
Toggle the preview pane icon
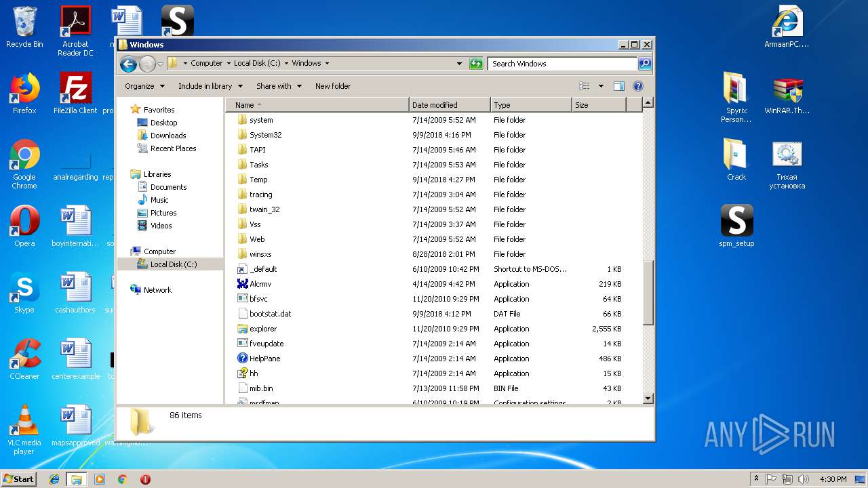[x=618, y=86]
